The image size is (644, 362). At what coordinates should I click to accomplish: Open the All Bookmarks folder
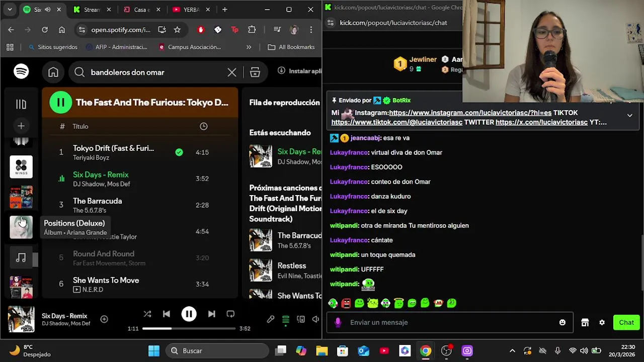tap(291, 47)
